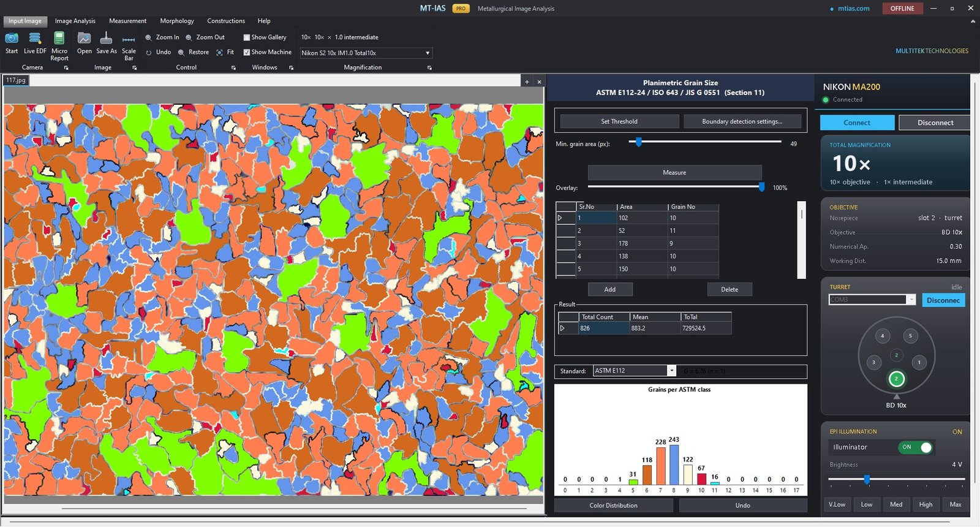Click the Set Threshold button
The height and width of the screenshot is (527, 980).
pos(619,121)
